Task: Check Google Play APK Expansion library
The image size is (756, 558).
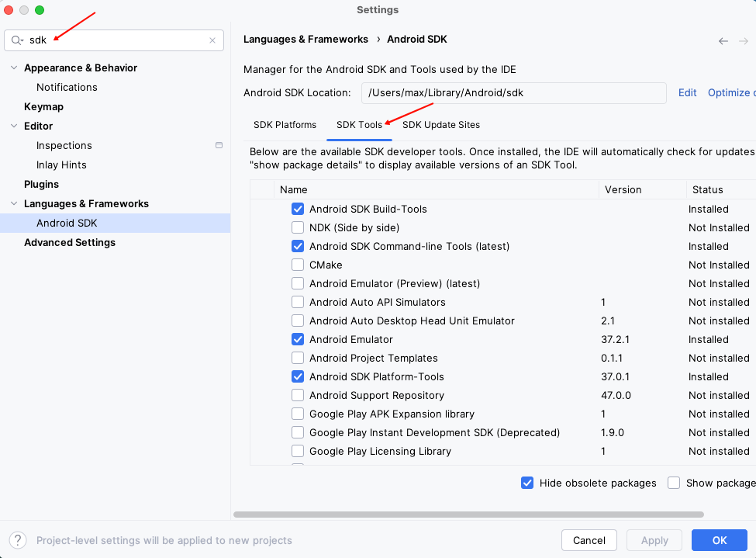Action: coord(298,414)
